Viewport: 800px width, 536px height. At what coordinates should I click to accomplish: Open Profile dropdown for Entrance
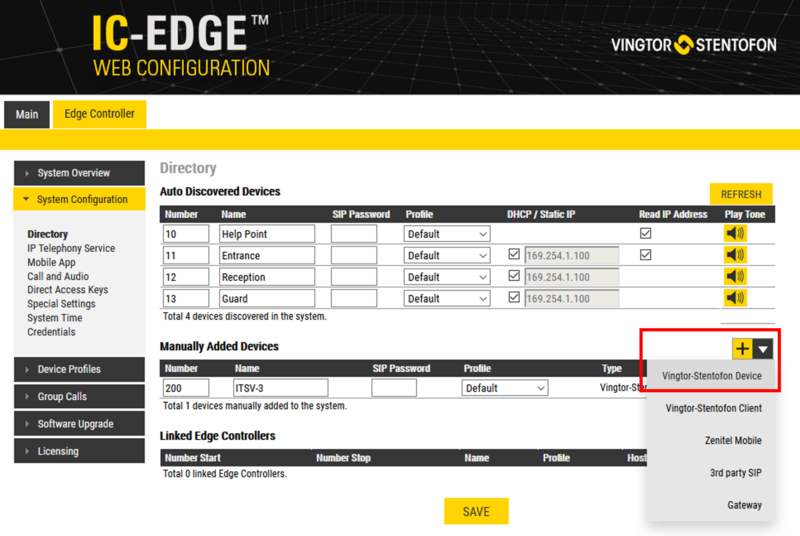(x=447, y=256)
